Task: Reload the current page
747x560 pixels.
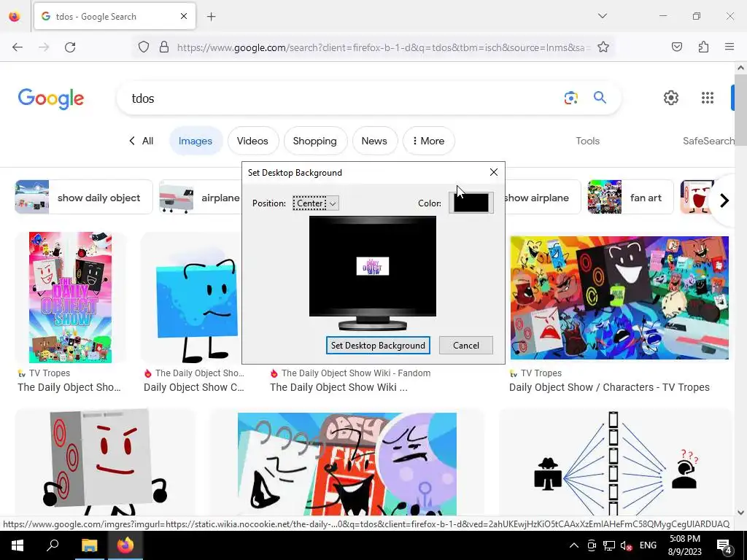Action: [x=70, y=47]
